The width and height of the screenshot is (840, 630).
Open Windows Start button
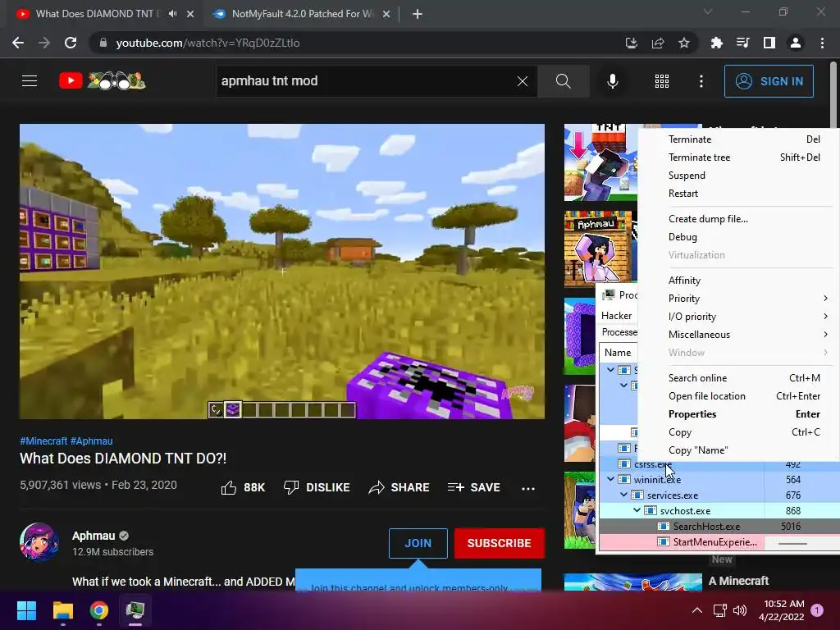(26, 610)
